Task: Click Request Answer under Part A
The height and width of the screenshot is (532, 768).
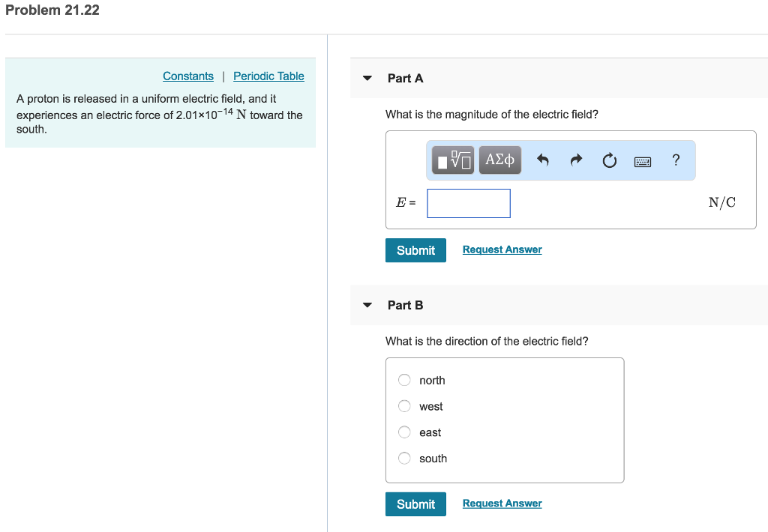Action: click(502, 249)
